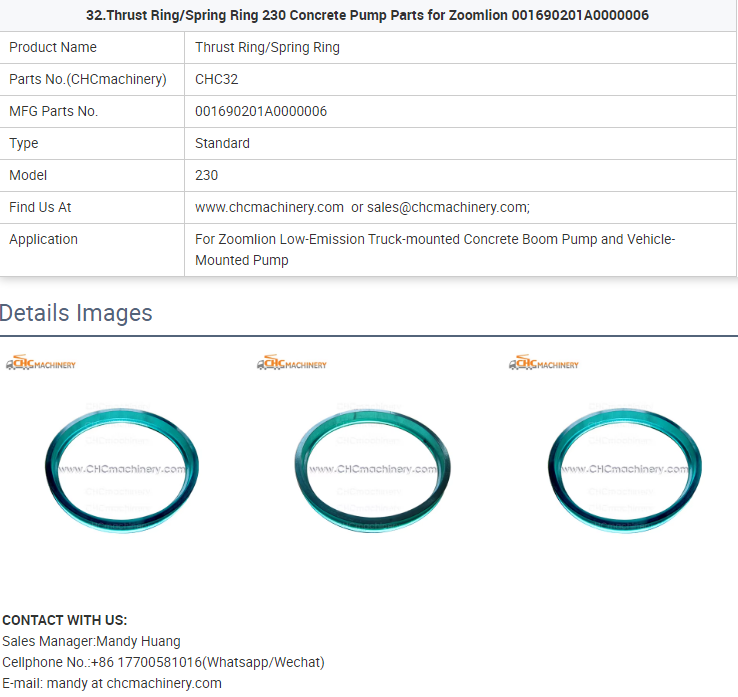
Task: Click the 'Standard' type value
Action: 222,144
